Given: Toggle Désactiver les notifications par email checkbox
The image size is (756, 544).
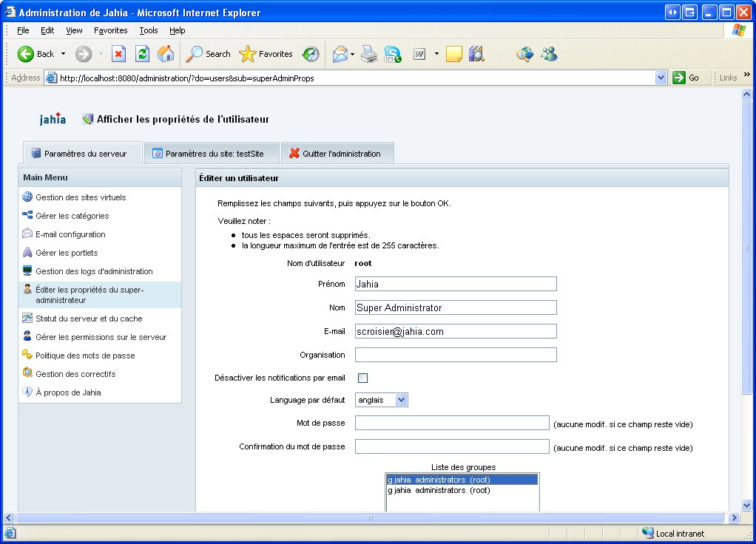Looking at the screenshot, I should pos(362,378).
